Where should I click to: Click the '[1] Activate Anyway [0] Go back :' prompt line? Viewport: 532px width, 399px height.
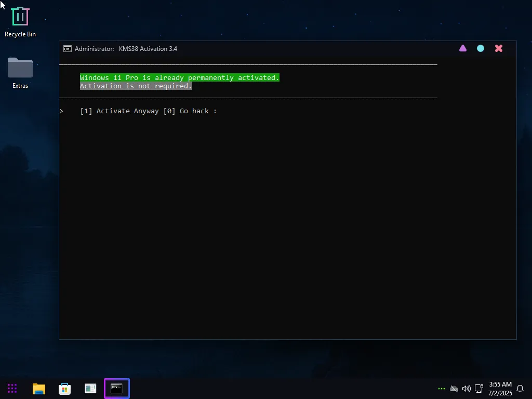click(148, 111)
